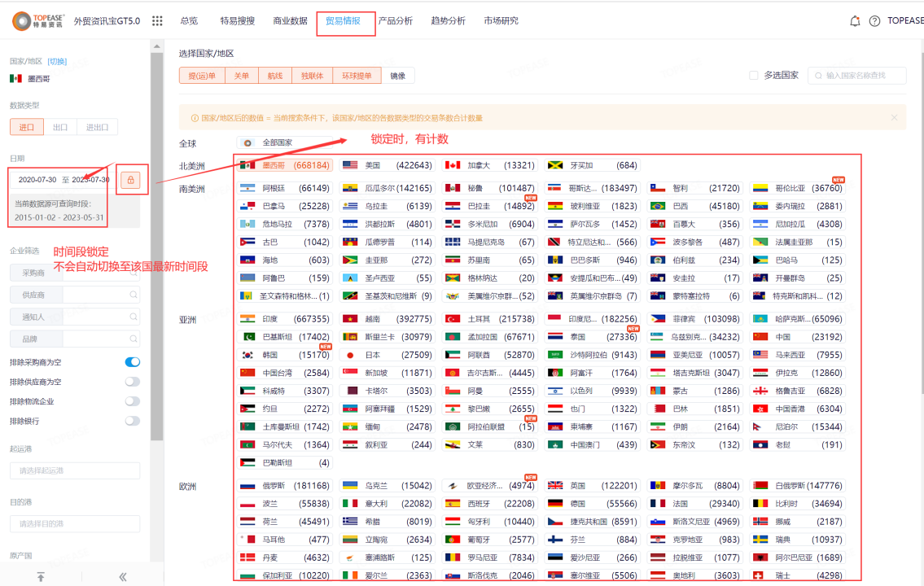Select the Canada flag 加拿大

point(490,165)
